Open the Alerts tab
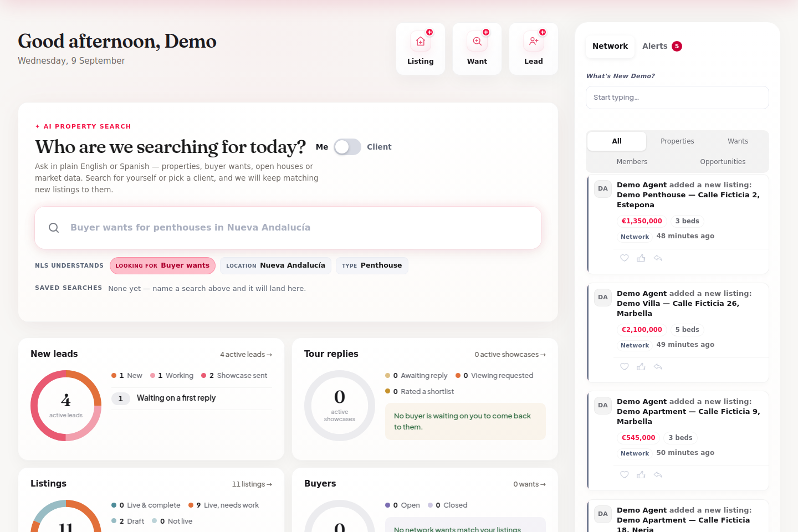 coord(662,46)
